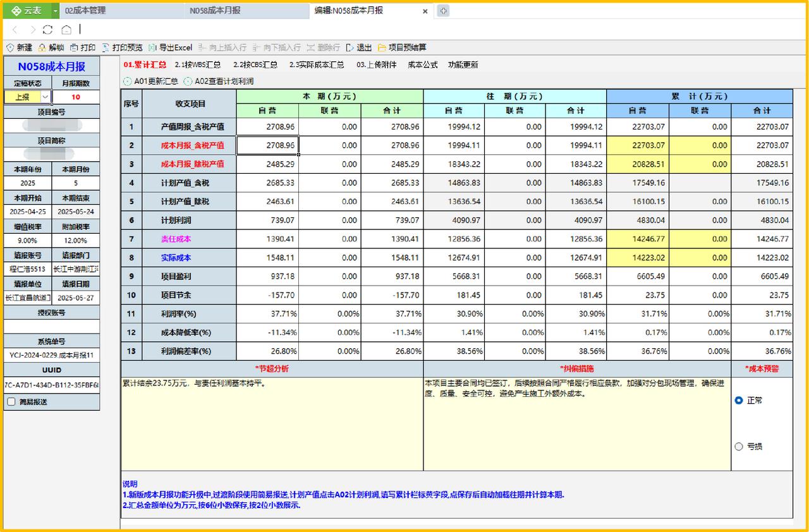809x532 pixels.
Task: Select the 亏损 (Loss) radio button
Action: [739, 447]
